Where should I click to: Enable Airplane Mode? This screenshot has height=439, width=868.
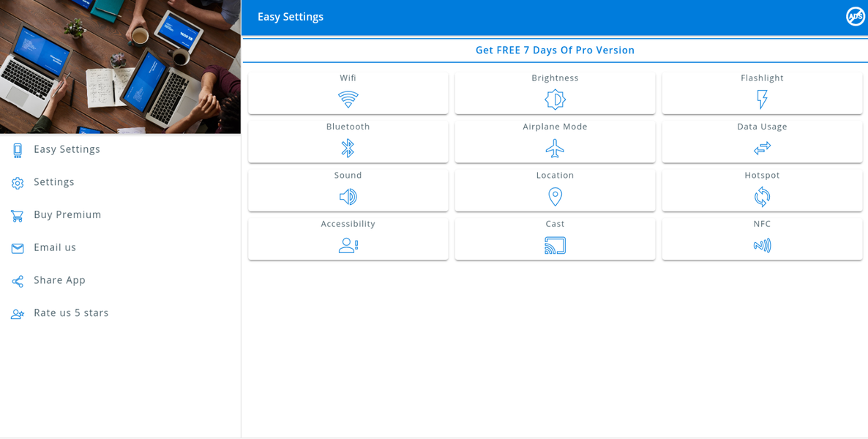pyautogui.click(x=555, y=149)
